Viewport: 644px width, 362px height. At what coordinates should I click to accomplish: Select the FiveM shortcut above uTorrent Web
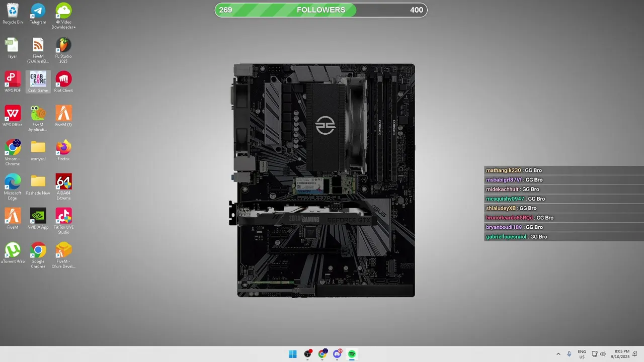click(13, 219)
